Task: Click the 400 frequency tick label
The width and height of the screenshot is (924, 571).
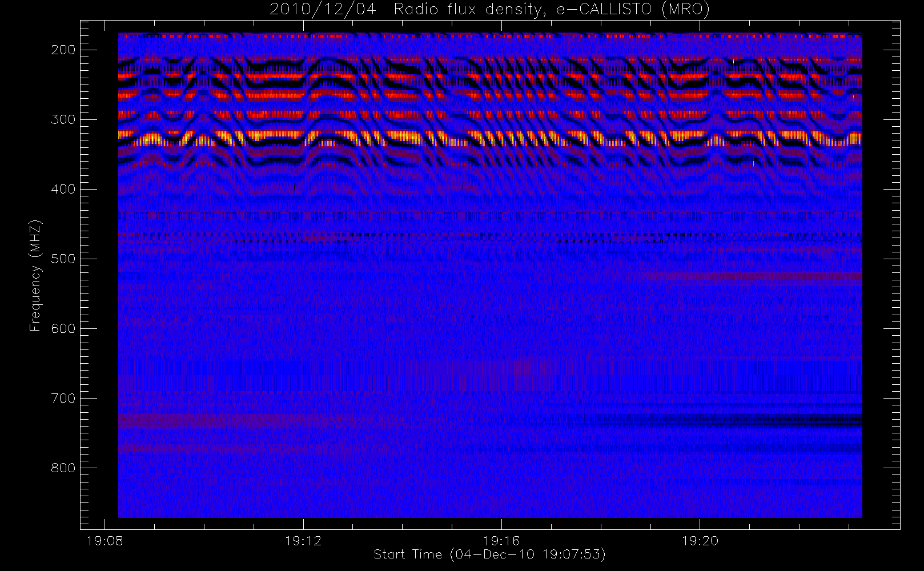Action: point(63,189)
